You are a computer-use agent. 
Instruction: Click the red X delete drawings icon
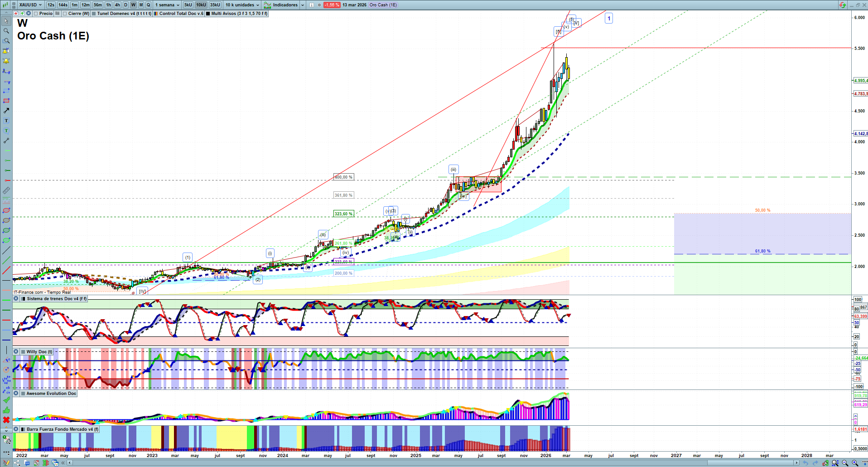(x=6, y=420)
